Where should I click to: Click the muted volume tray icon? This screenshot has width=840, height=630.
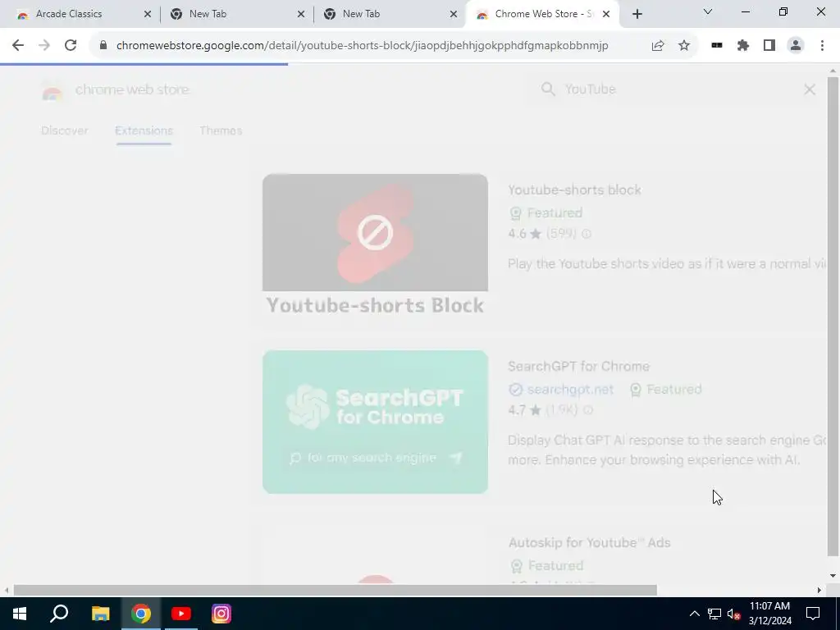[733, 614]
